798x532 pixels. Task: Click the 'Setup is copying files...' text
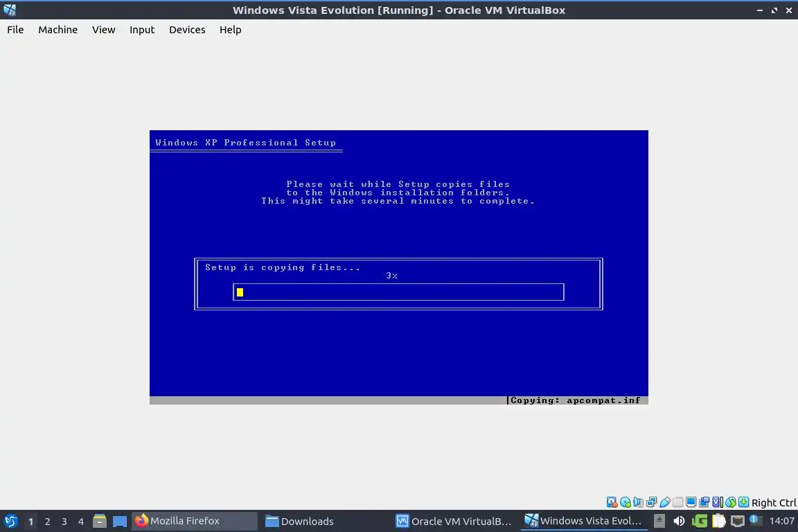(x=283, y=267)
